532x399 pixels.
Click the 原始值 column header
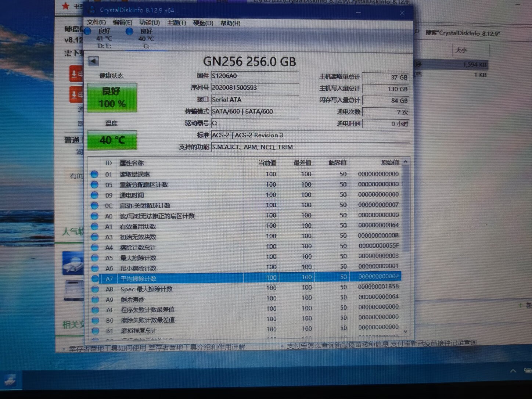(390, 162)
